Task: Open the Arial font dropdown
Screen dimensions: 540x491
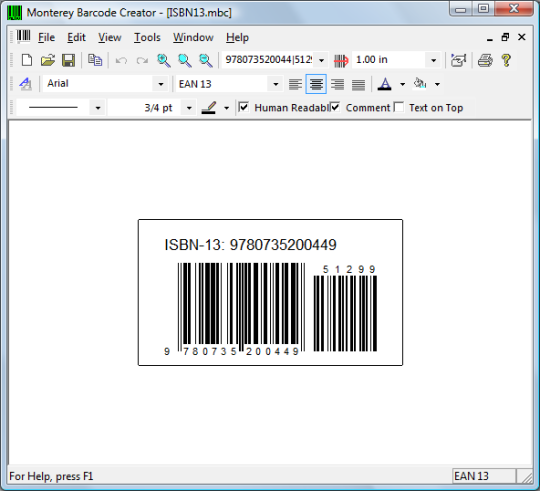Action: pos(160,84)
